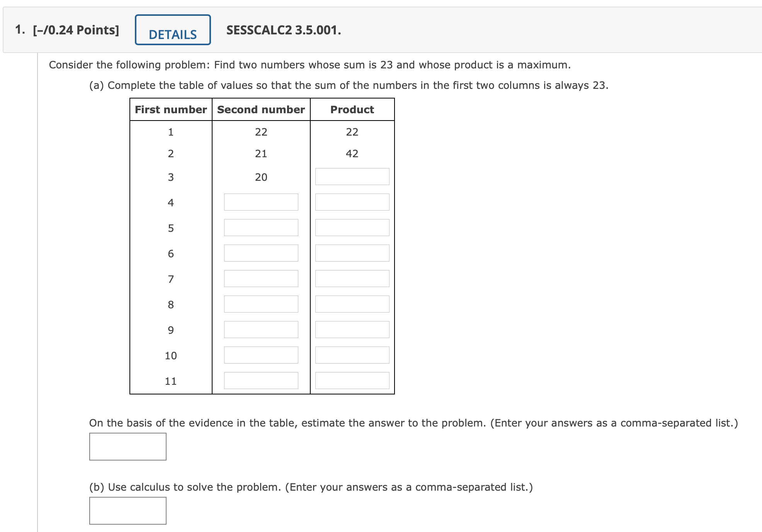
Task: Click the answer box below the estimate prompt
Action: click(x=128, y=447)
